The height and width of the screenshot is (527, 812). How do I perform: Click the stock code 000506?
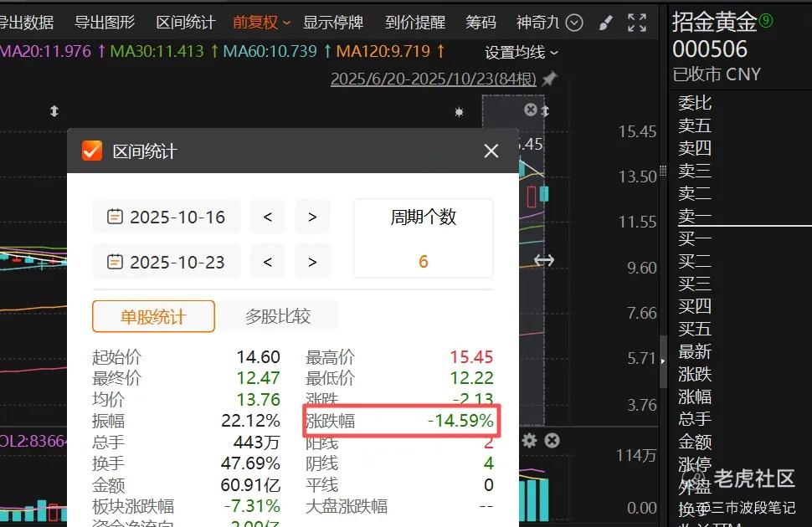point(710,49)
